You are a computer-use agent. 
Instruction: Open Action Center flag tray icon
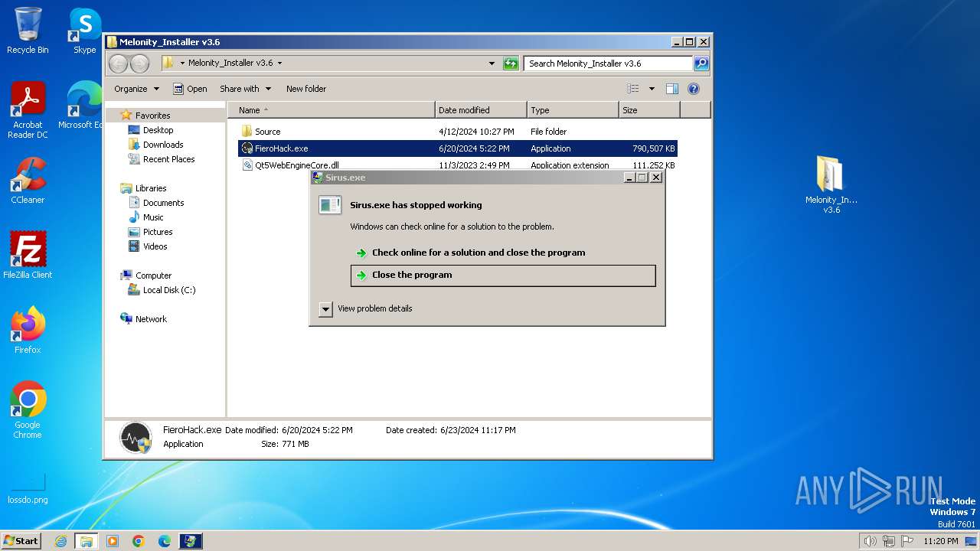point(906,541)
